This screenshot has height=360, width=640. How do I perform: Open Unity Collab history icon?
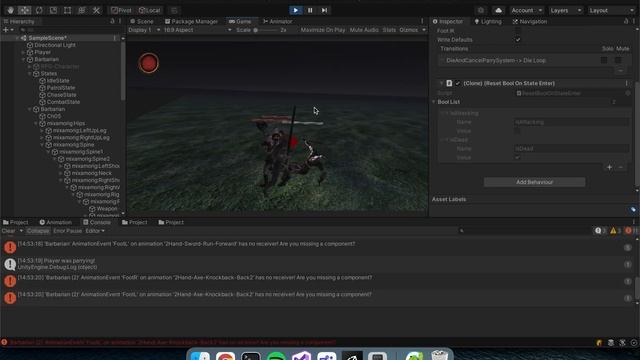tap(481, 10)
